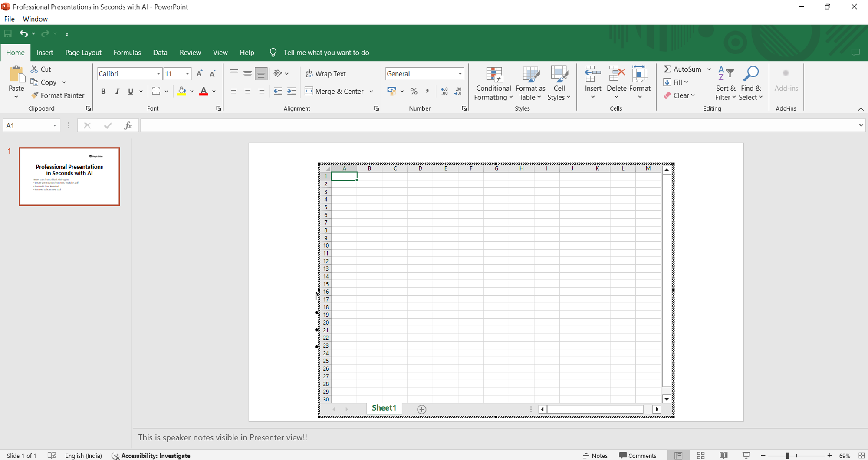The image size is (868, 460).
Task: Open the File menu
Action: pyautogui.click(x=10, y=19)
